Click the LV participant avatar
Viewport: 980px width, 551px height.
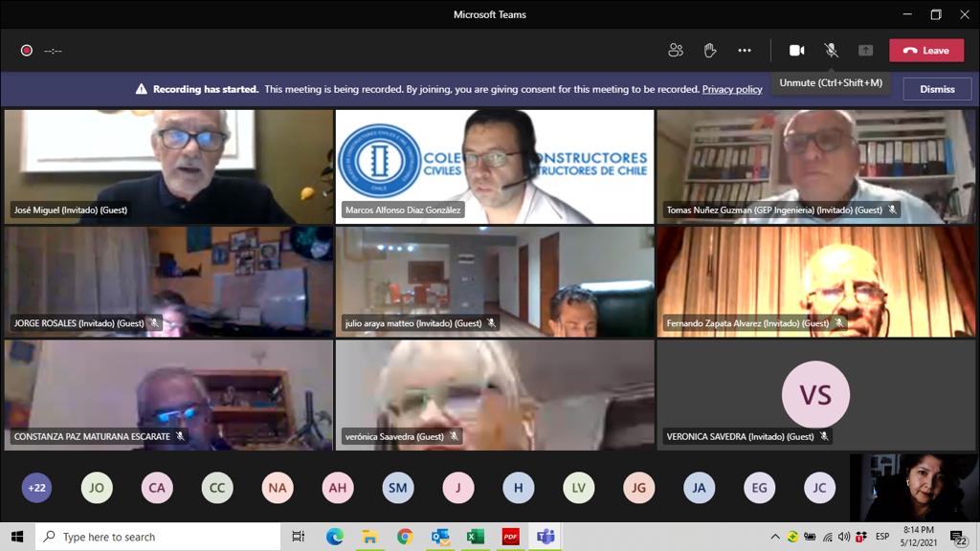pyautogui.click(x=579, y=488)
